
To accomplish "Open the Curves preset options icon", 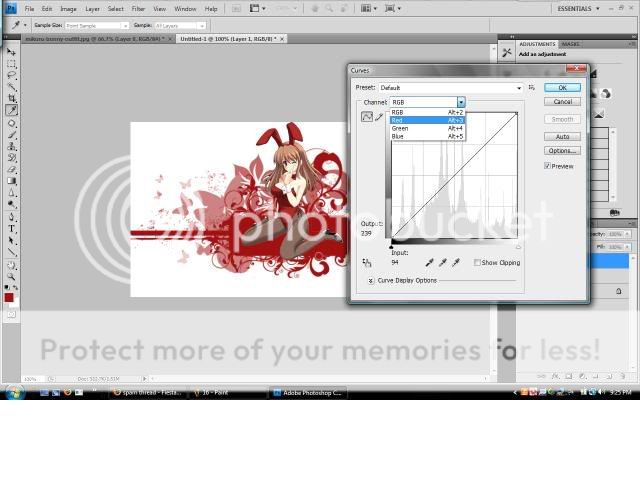I will tap(531, 87).
